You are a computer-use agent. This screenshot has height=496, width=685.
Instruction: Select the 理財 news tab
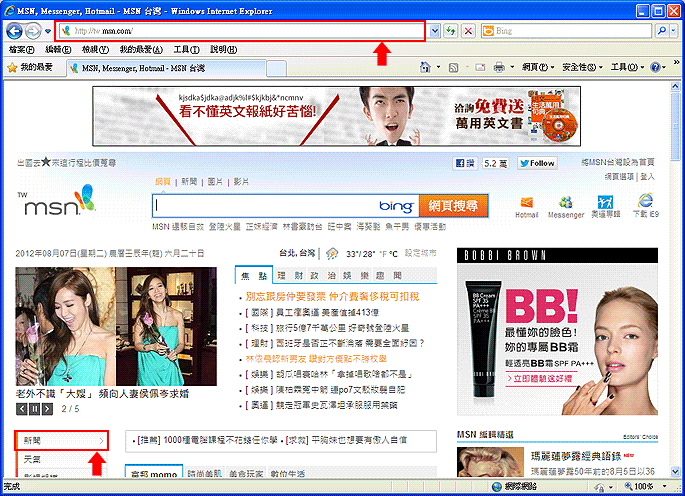[x=291, y=276]
